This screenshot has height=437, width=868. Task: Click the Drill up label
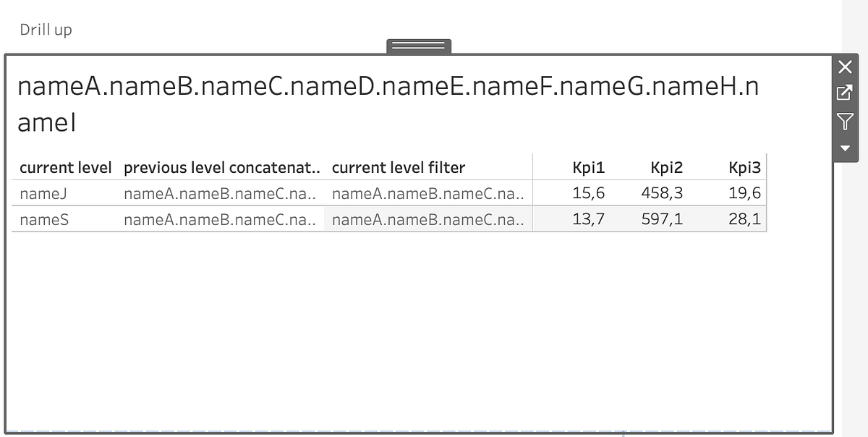click(x=46, y=30)
